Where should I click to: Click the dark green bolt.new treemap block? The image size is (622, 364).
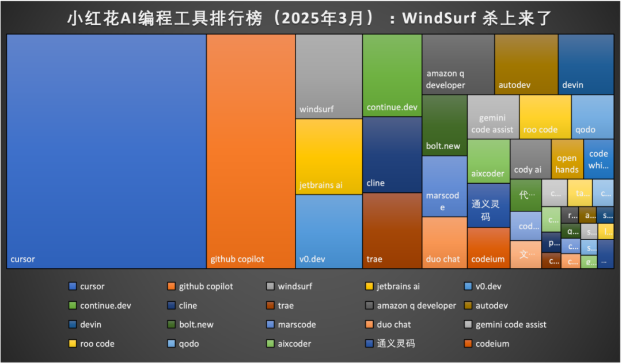point(445,126)
